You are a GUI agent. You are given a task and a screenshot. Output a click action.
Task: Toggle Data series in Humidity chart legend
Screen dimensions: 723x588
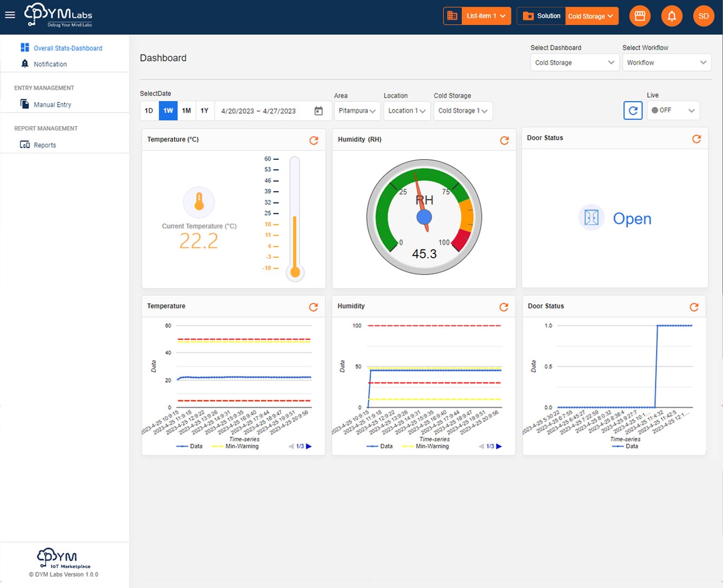380,446
